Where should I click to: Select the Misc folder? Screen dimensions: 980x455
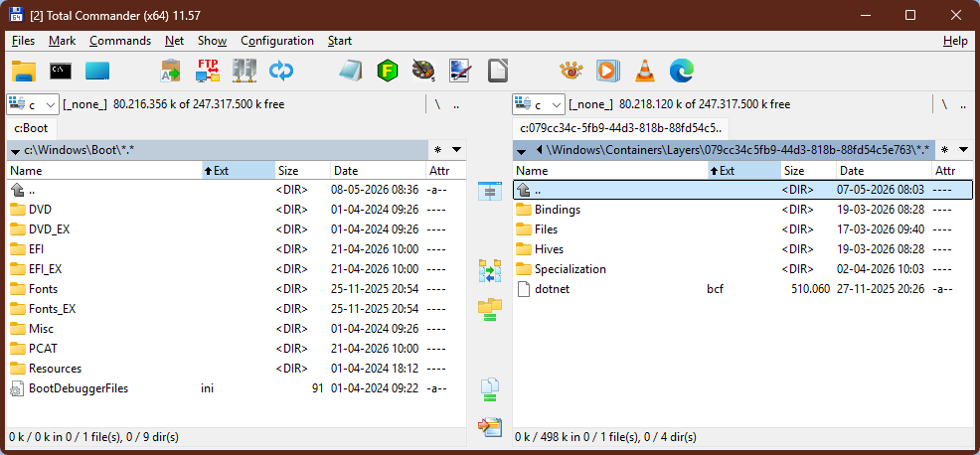pos(237,329)
